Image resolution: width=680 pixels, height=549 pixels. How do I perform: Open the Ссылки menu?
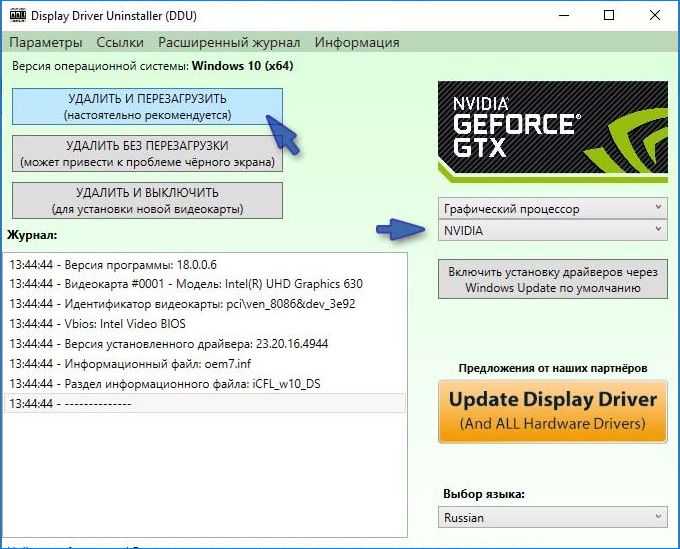tap(120, 42)
